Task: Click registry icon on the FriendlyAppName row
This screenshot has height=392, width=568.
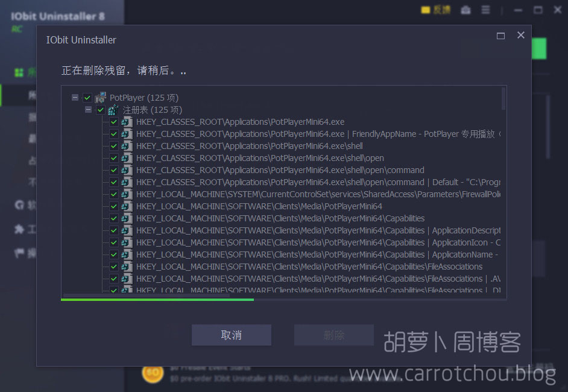Action: 127,134
